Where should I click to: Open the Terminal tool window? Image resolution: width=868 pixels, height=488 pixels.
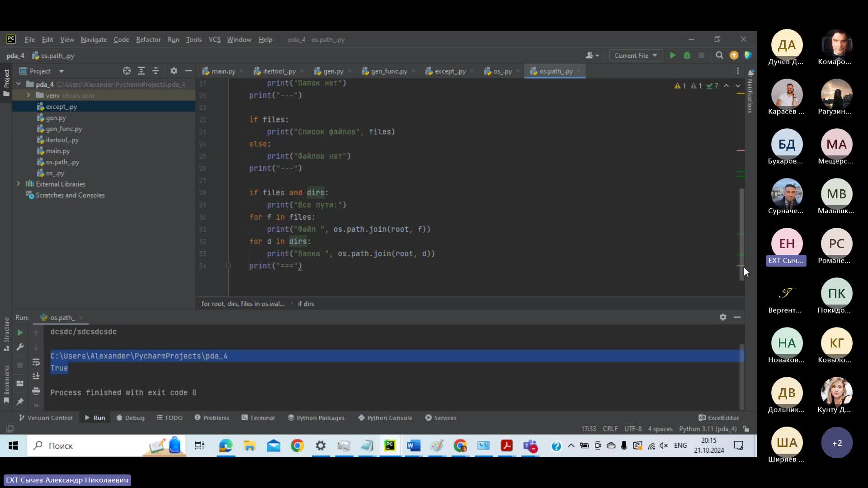258,418
